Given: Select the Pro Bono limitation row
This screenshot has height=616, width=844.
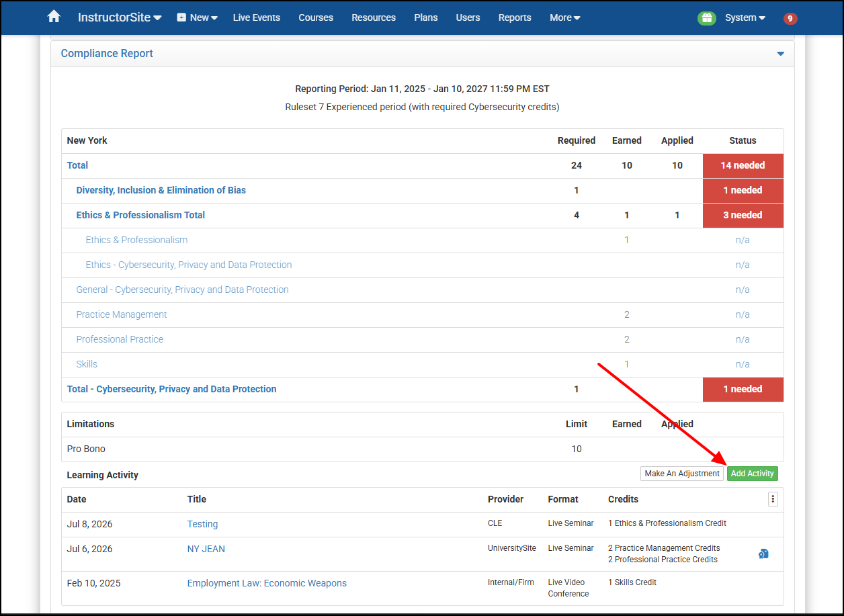Looking at the screenshot, I should coord(422,449).
